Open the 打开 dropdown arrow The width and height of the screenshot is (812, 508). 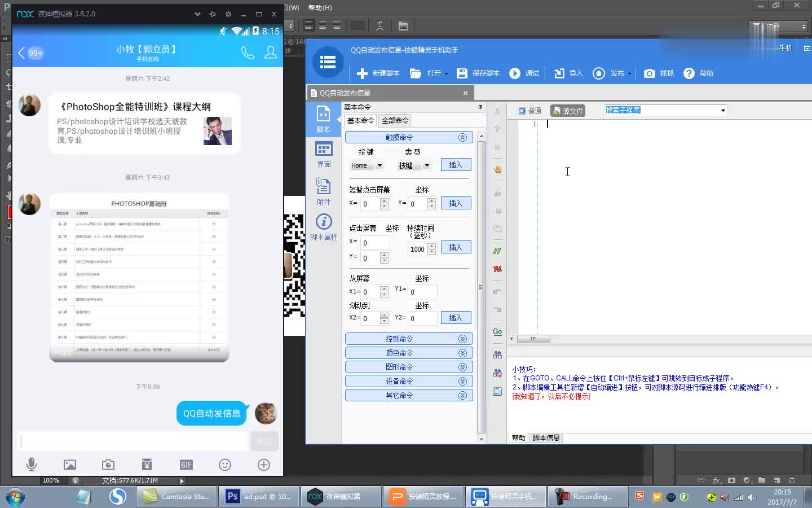coord(446,74)
